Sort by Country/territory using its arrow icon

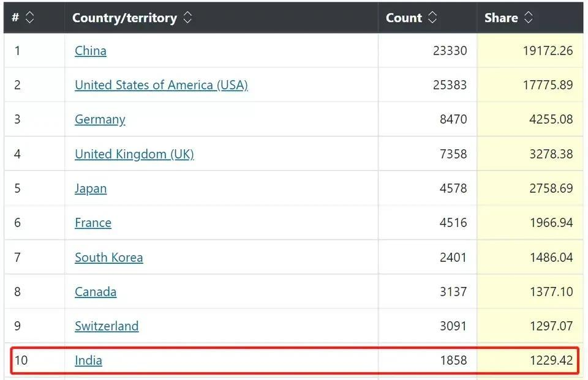coord(187,18)
